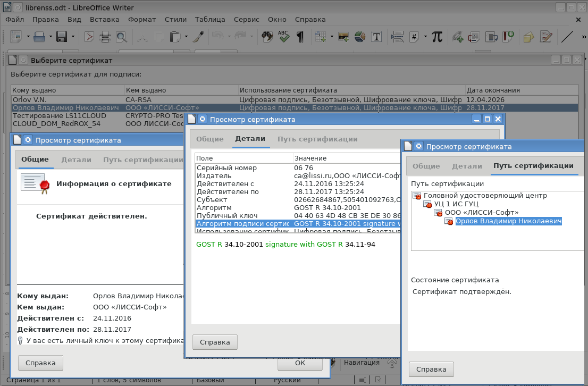This screenshot has height=386, width=588.
Task: Click the Cut scissors icon
Action: click(x=142, y=37)
